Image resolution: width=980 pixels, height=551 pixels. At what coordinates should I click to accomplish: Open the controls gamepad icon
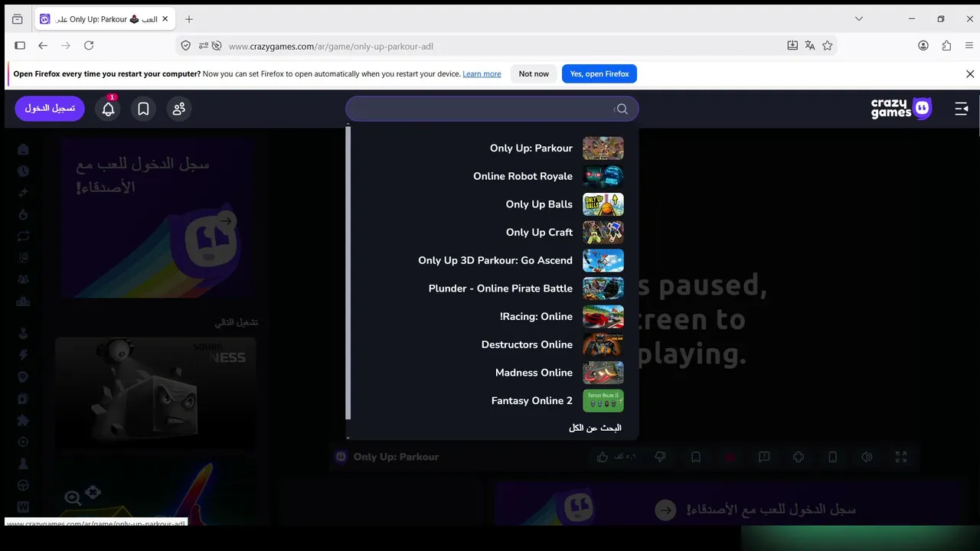tap(799, 457)
